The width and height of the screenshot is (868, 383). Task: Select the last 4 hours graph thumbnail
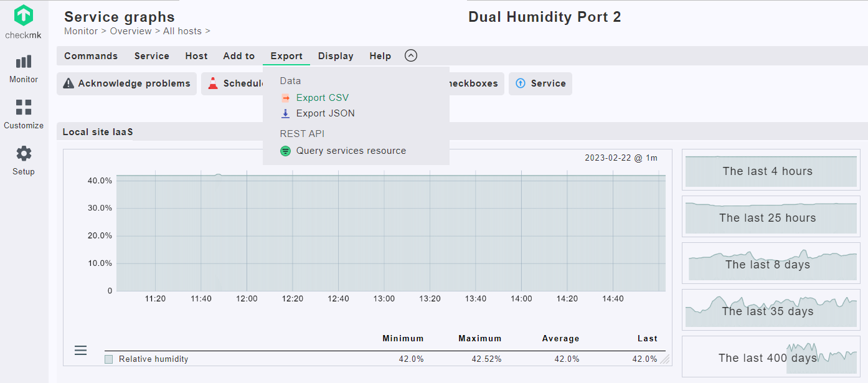(771, 171)
